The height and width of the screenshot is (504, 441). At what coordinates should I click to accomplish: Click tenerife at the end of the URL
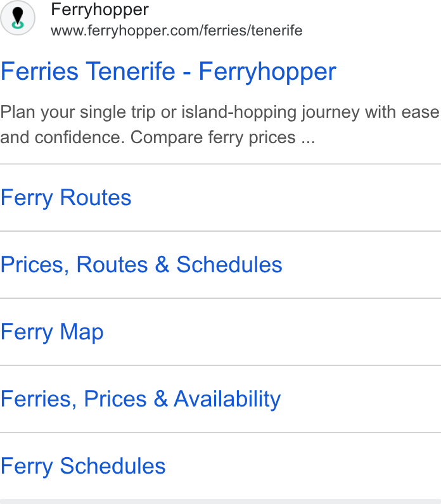[x=277, y=30]
